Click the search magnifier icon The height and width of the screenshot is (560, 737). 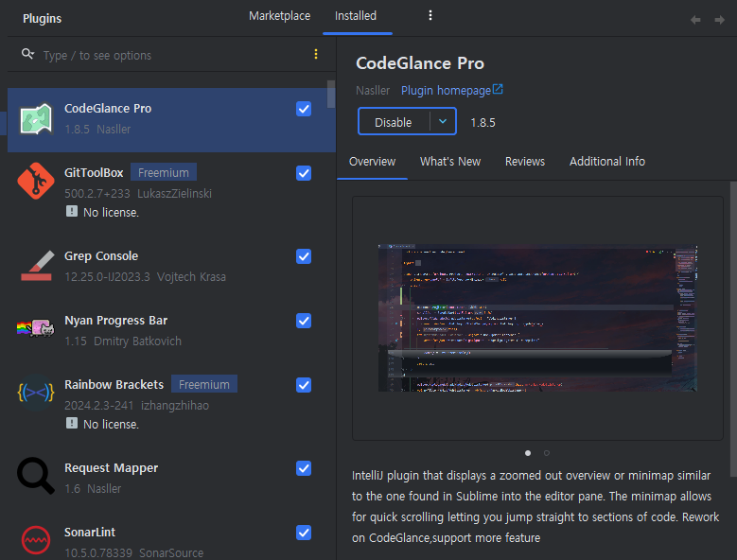tap(27, 54)
